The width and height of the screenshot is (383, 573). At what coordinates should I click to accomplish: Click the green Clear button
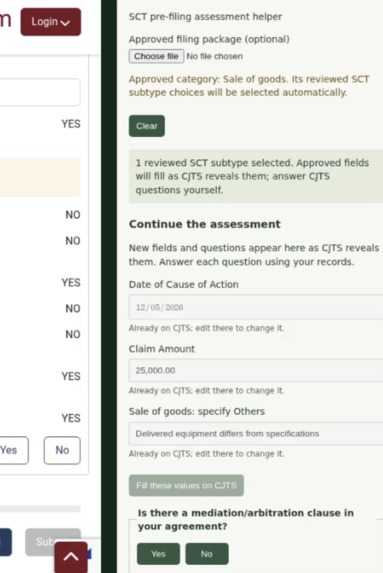point(147,126)
